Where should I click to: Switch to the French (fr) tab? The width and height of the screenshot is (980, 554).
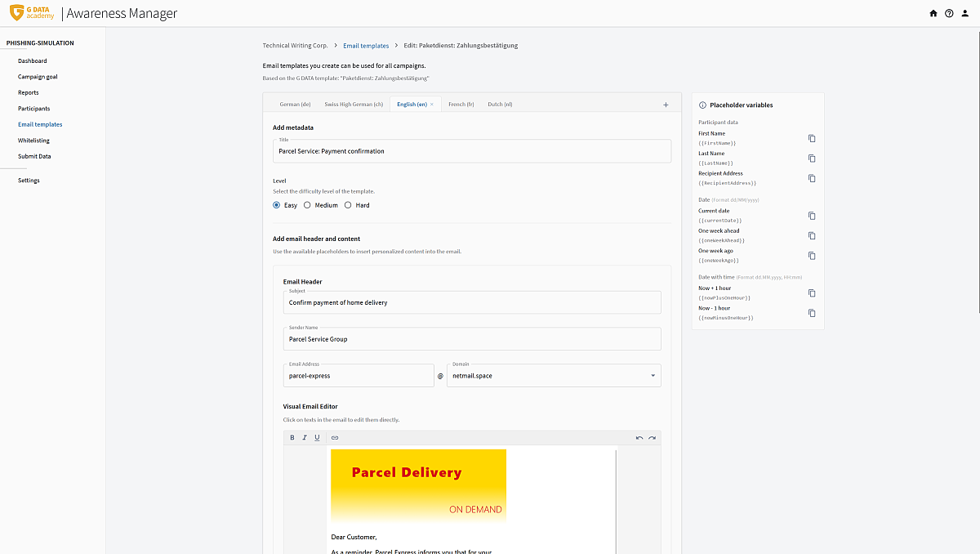(461, 105)
